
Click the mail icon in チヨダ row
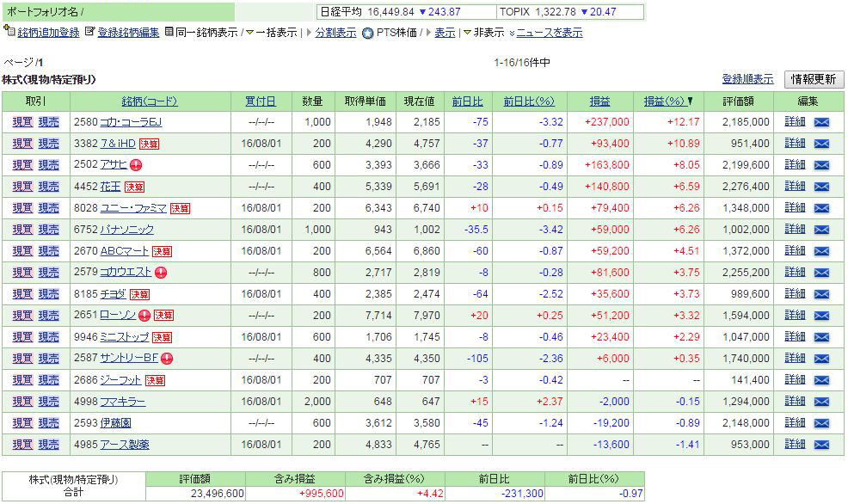point(821,294)
